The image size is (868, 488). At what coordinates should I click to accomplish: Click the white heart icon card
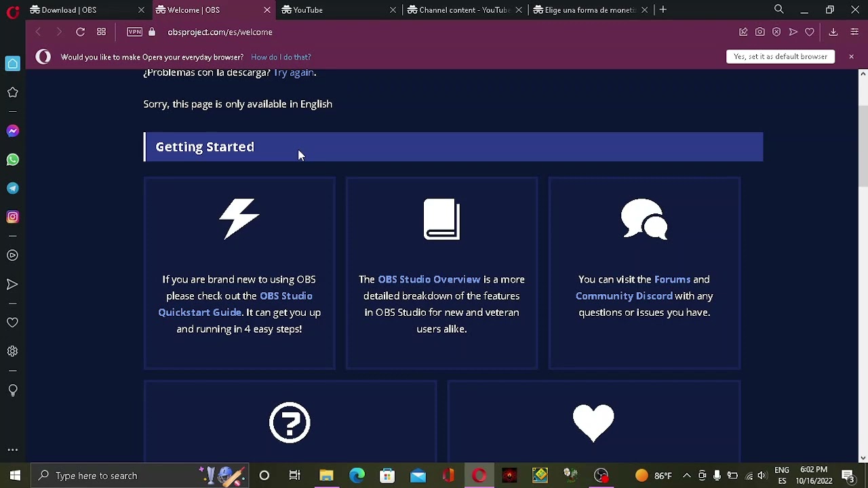593,423
